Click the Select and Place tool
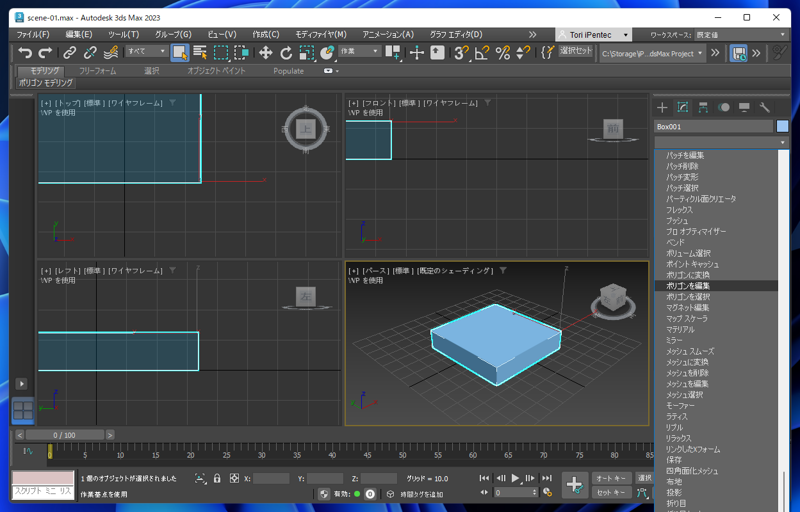This screenshot has height=512, width=800. click(x=327, y=52)
